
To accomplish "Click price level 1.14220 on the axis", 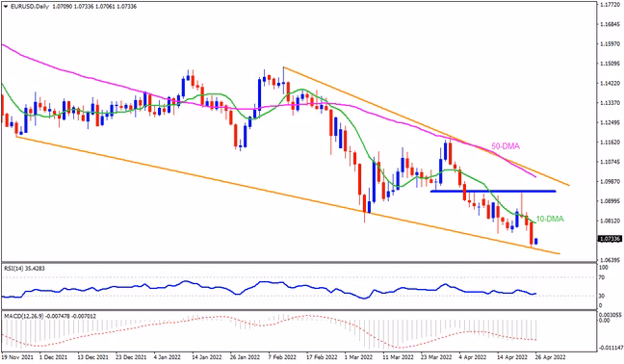I will (611, 83).
